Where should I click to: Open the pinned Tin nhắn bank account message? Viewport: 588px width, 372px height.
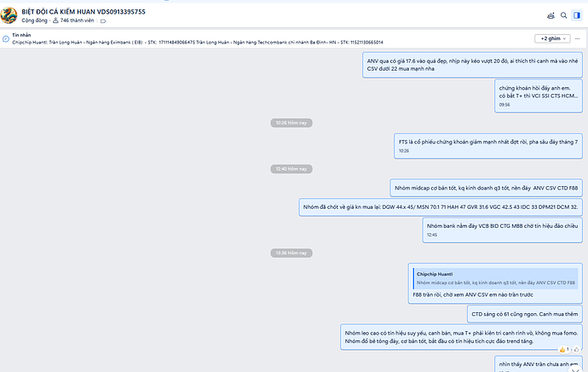(x=198, y=39)
